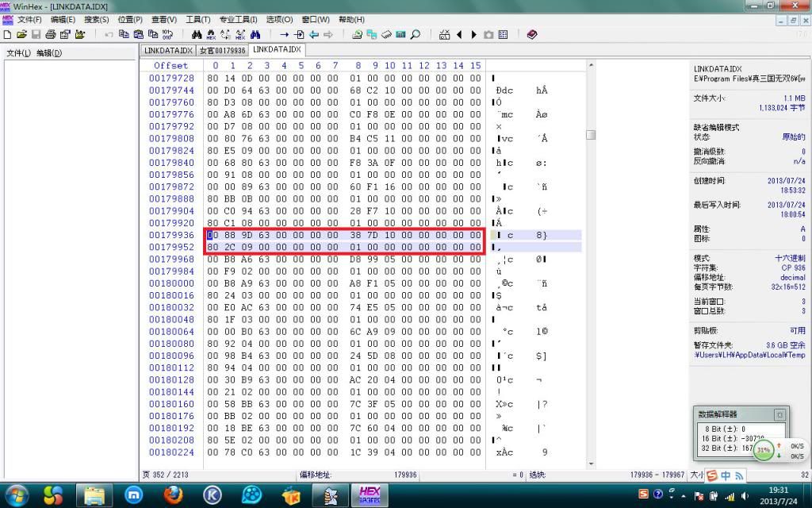Click the help book icon in toolbar

(x=531, y=35)
